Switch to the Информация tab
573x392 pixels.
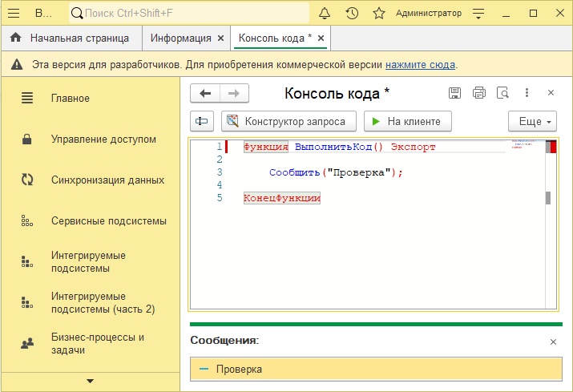coord(180,38)
